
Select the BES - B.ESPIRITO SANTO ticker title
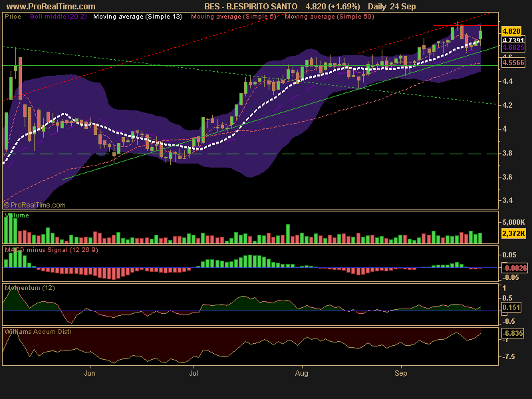point(251,7)
